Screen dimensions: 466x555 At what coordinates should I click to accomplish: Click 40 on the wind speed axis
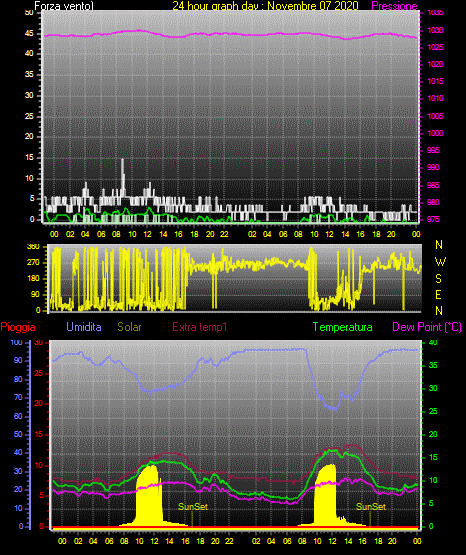click(29, 53)
